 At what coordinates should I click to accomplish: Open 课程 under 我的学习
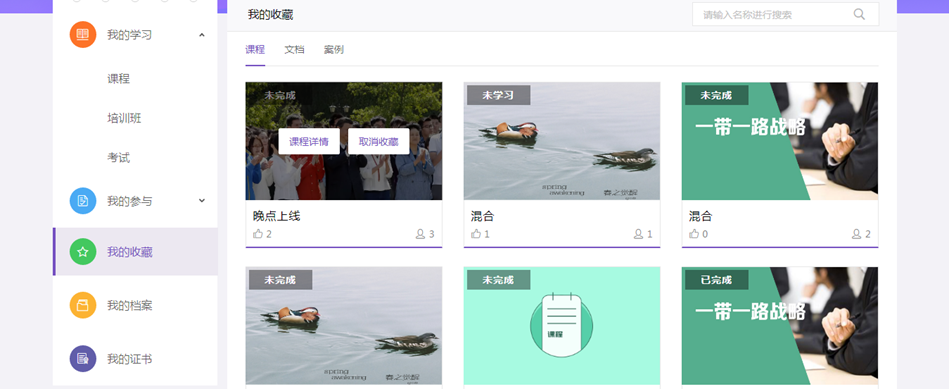[x=119, y=79]
